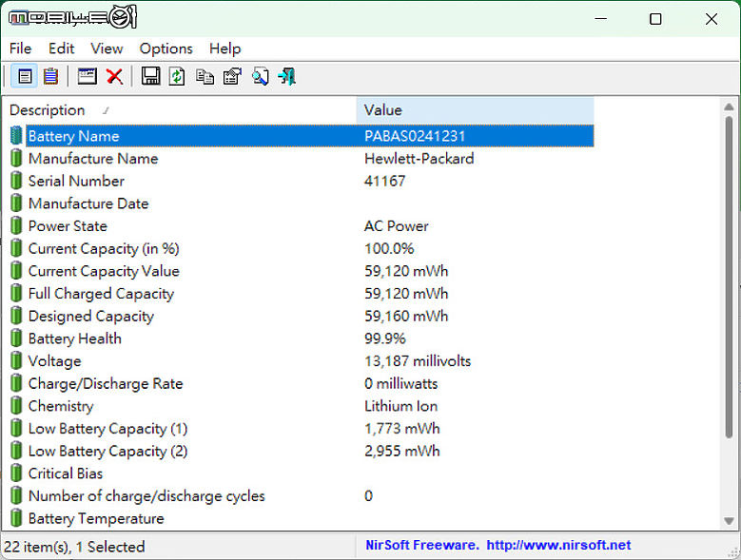This screenshot has width=741, height=560.
Task: Open the http://www.nirsoft.net link
Action: 558,546
